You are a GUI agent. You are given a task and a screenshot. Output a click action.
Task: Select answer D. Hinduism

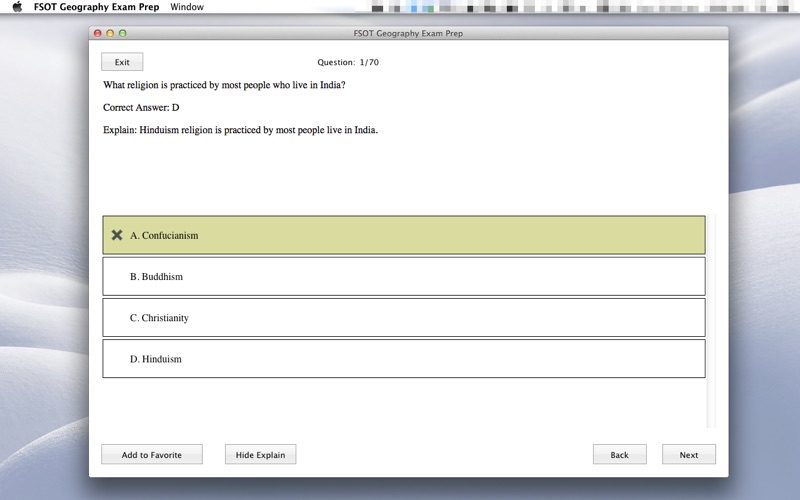click(404, 359)
